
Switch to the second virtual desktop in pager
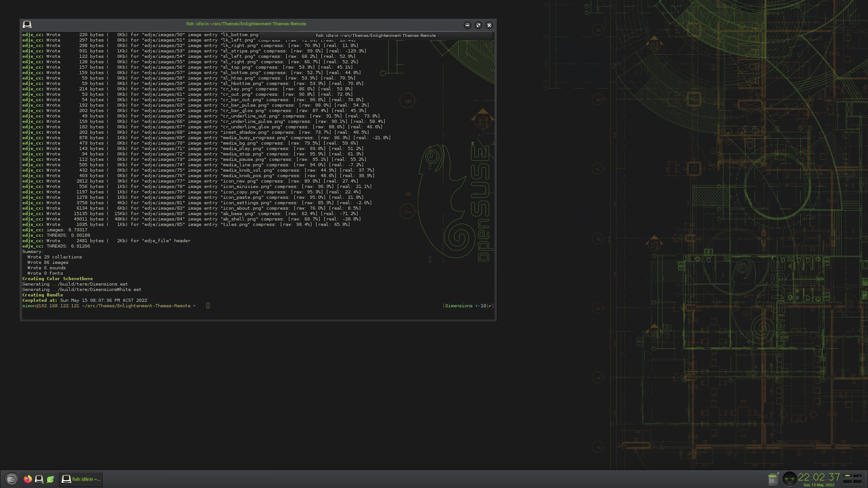click(858, 476)
